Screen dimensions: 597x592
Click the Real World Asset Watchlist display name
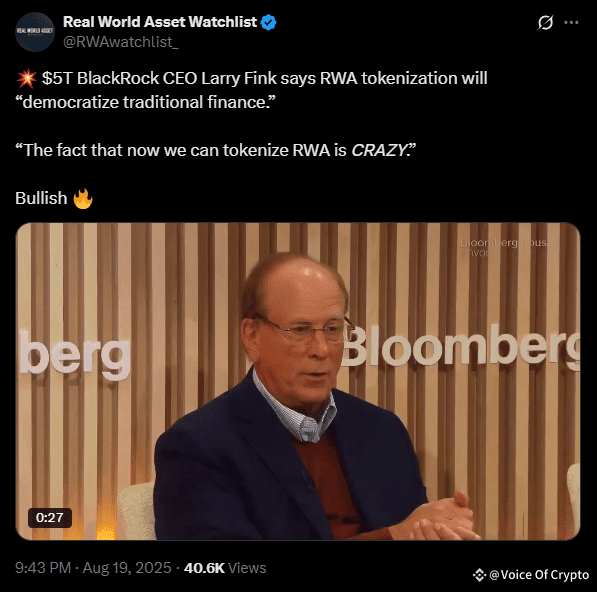click(x=160, y=22)
